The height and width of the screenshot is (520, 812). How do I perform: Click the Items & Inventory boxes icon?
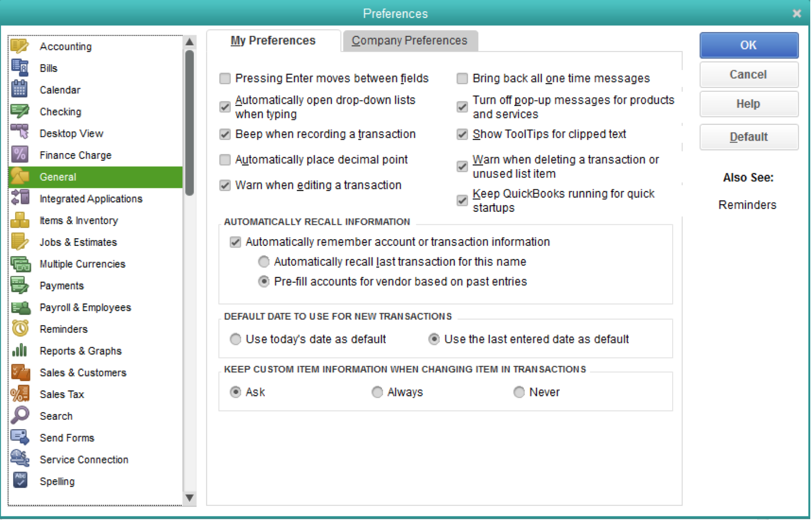19,220
